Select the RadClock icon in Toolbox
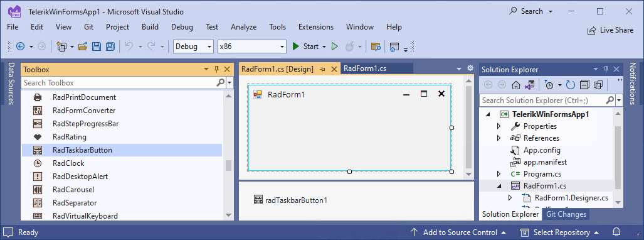This screenshot has width=644, height=240. [38, 163]
